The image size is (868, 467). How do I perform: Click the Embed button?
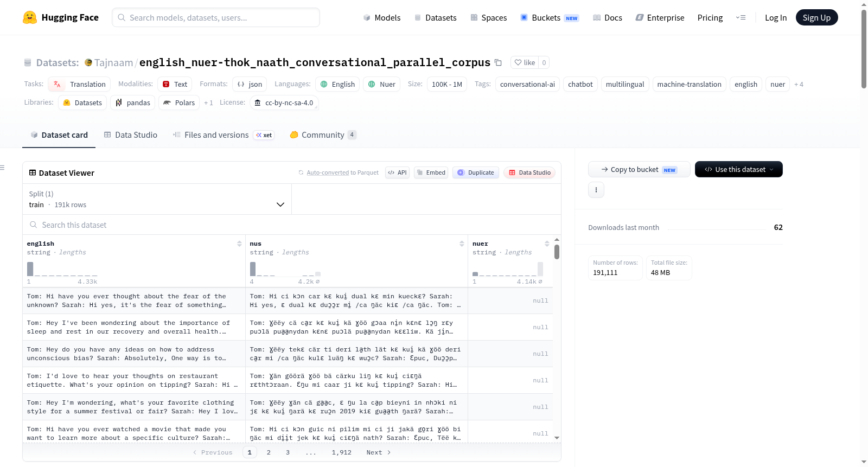pos(431,172)
